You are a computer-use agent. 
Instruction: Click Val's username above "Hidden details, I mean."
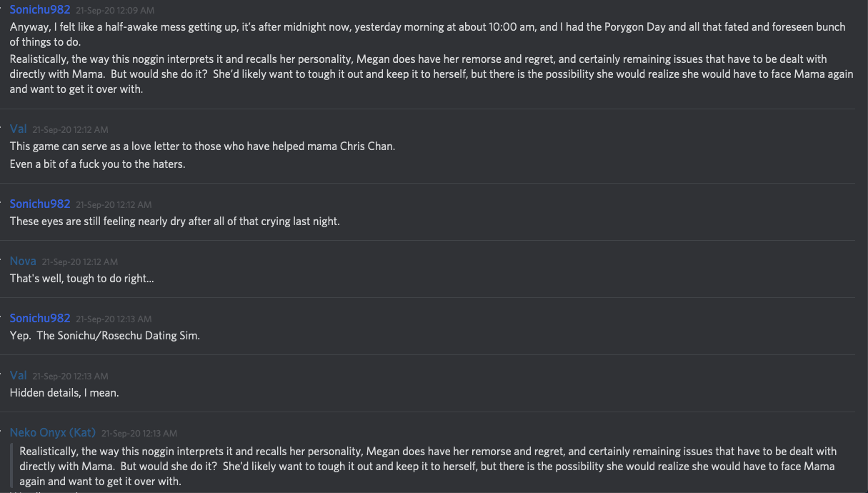point(19,375)
